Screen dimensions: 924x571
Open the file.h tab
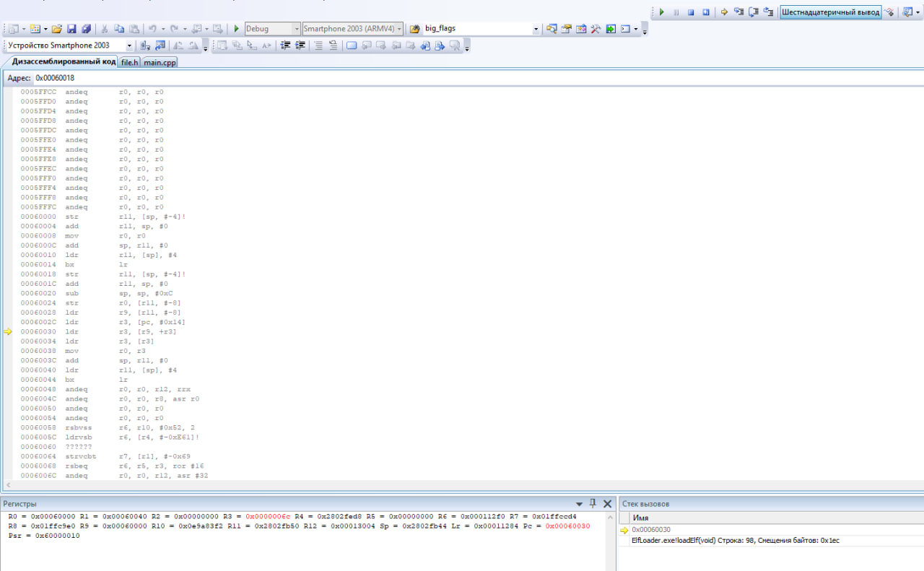128,62
